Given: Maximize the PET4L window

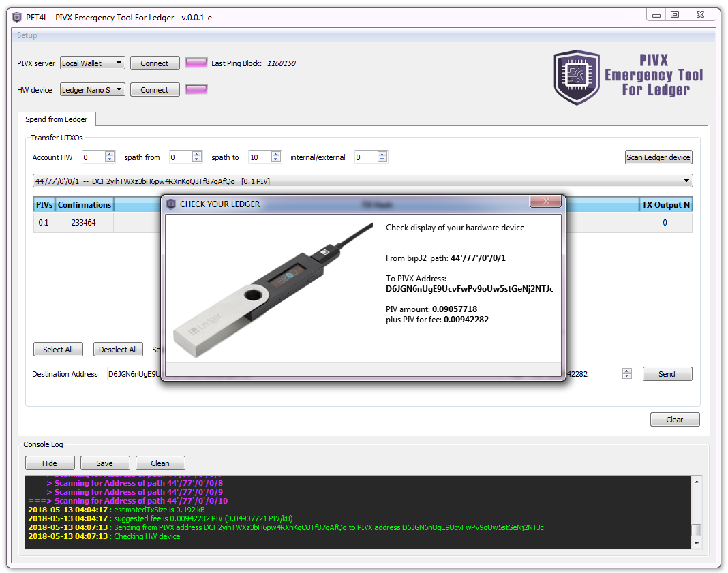Looking at the screenshot, I should [675, 14].
